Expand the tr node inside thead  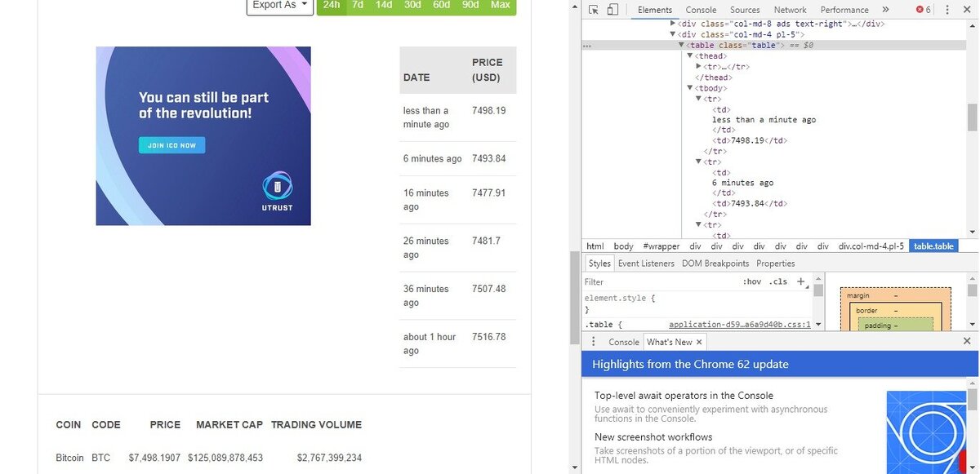699,66
